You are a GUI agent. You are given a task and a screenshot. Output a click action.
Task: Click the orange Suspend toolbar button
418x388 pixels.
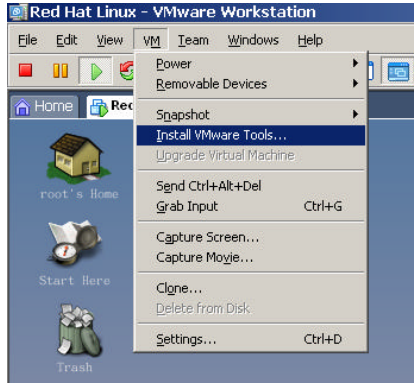click(x=60, y=71)
